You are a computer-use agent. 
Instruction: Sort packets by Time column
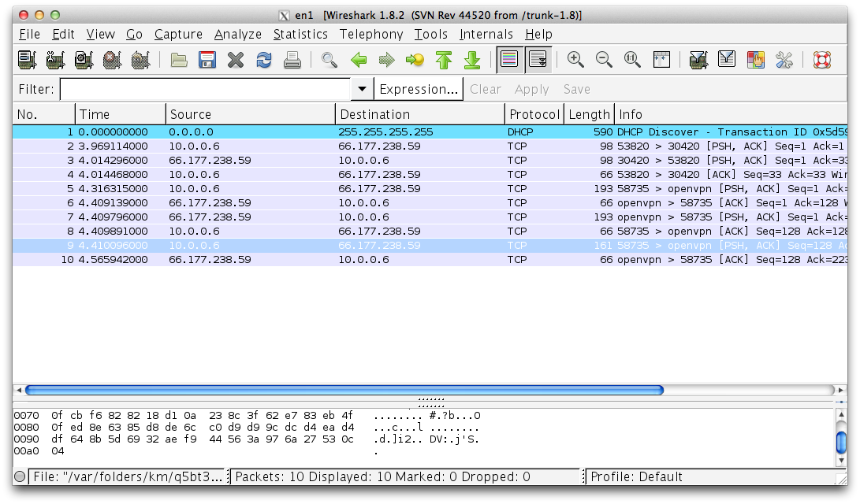pos(120,114)
